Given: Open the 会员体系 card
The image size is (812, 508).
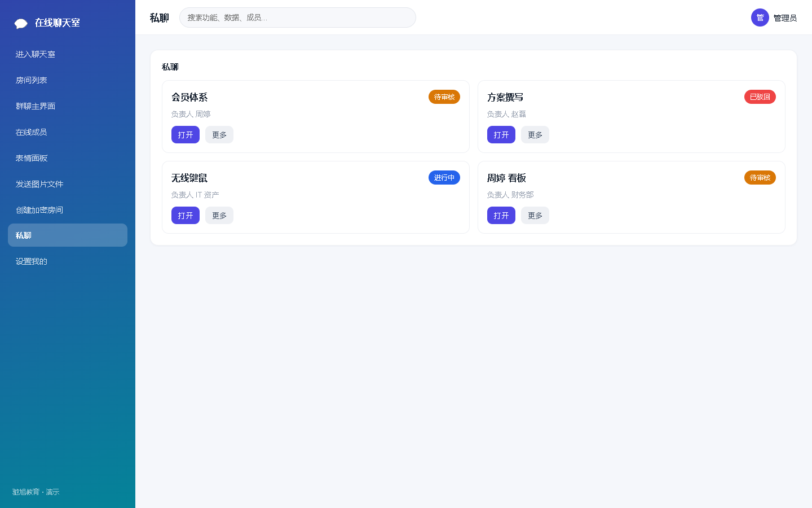Looking at the screenshot, I should 186,135.
